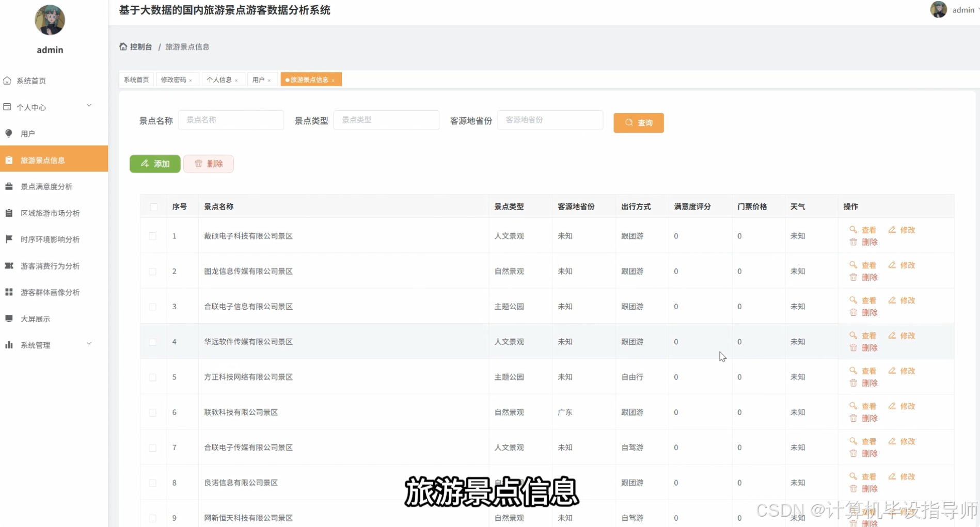Click the 查询 search button
Image resolution: width=980 pixels, height=527 pixels.
(638, 123)
